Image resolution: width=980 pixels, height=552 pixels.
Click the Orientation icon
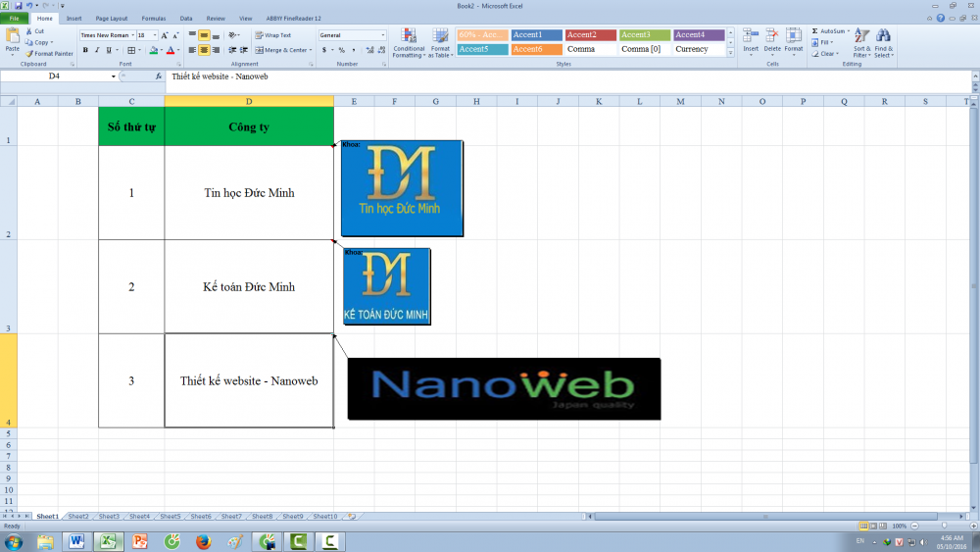click(x=232, y=35)
